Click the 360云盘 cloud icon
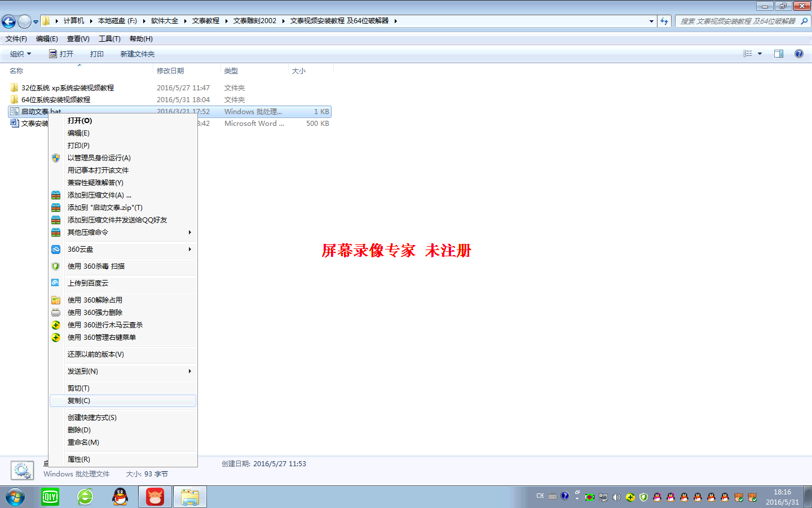812x508 pixels. coord(56,249)
